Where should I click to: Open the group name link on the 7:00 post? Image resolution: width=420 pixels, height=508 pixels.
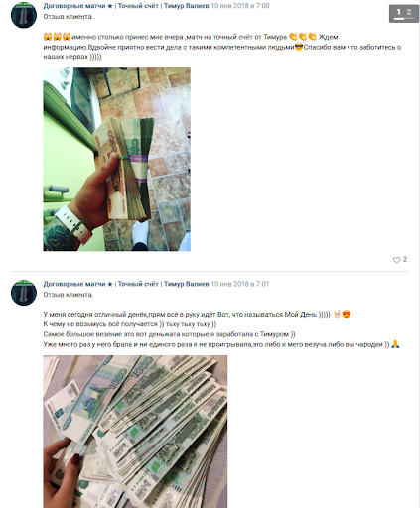[x=126, y=6]
